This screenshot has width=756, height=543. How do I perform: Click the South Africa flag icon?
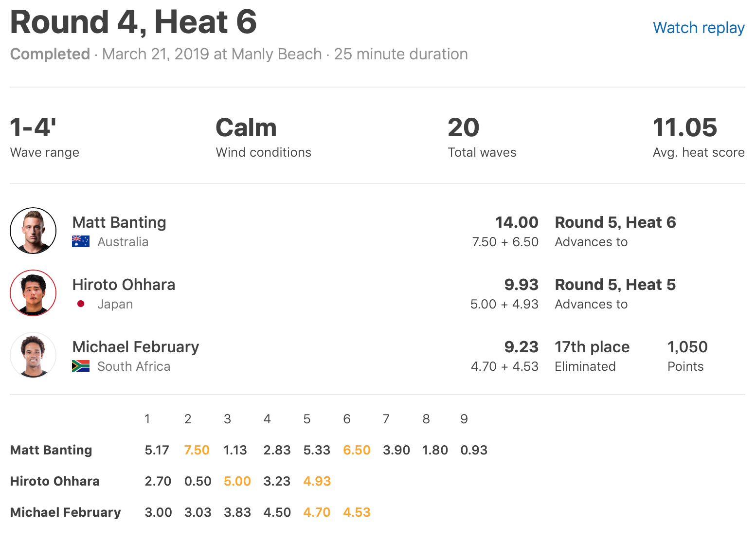click(x=81, y=366)
